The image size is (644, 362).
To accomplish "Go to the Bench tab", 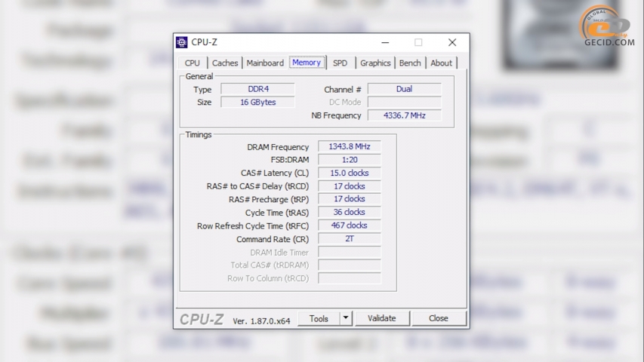I will point(410,63).
